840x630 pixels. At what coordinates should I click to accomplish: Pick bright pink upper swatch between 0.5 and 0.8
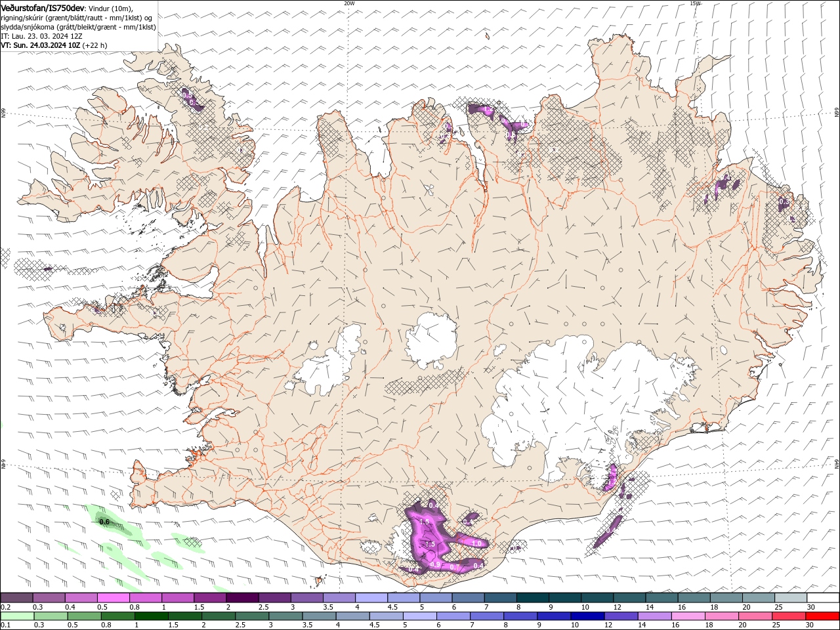114,598
